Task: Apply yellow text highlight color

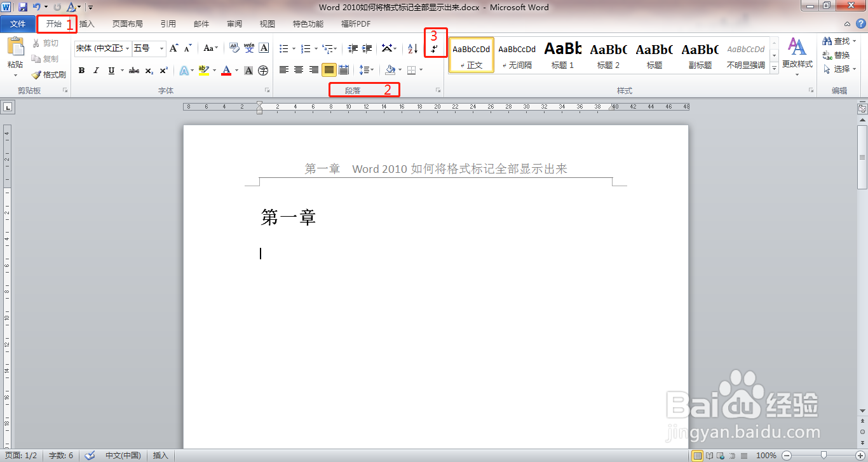Action: pos(203,71)
